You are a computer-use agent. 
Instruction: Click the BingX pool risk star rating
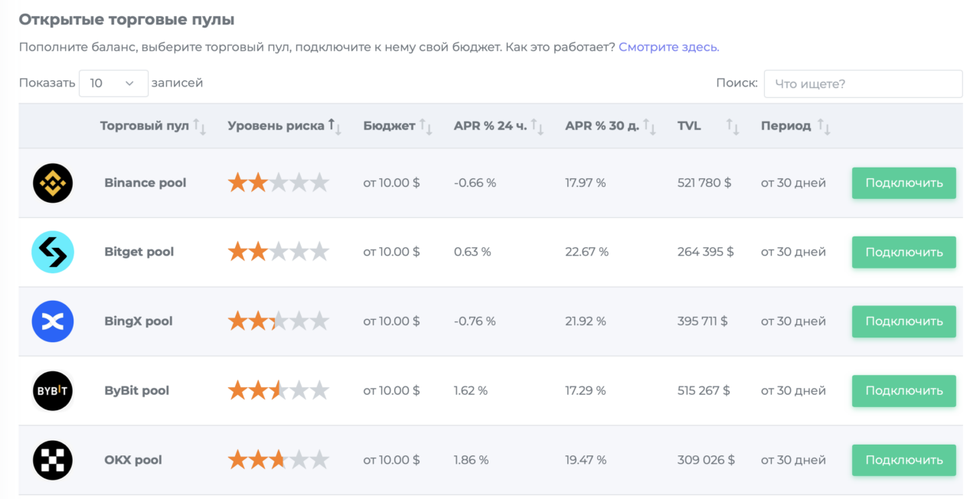pos(279,321)
